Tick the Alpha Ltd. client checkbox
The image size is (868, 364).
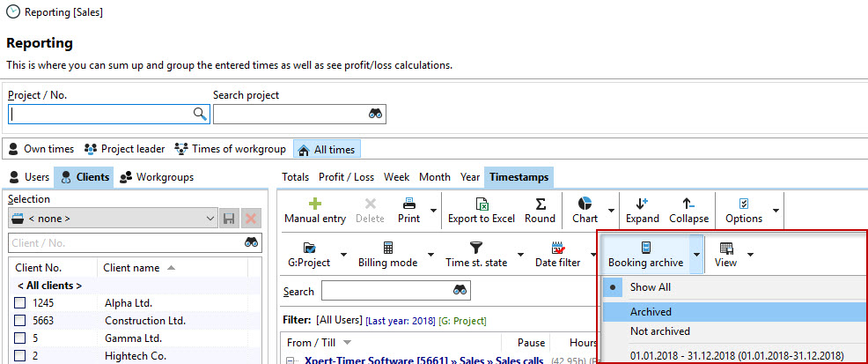[19, 303]
